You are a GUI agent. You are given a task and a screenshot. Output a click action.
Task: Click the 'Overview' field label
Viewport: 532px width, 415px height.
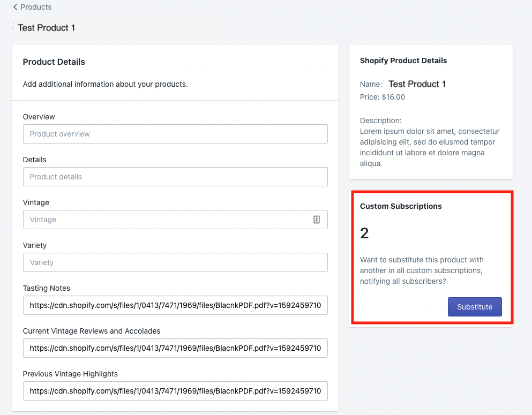[39, 117]
